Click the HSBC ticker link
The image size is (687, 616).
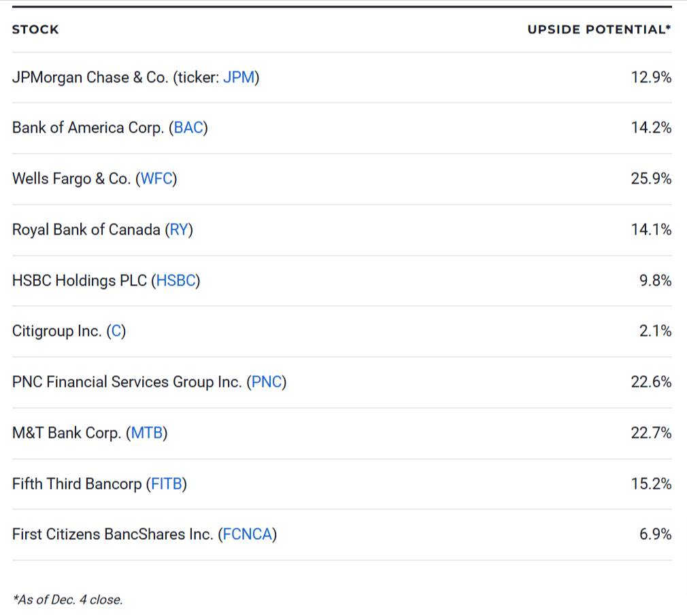pyautogui.click(x=176, y=280)
